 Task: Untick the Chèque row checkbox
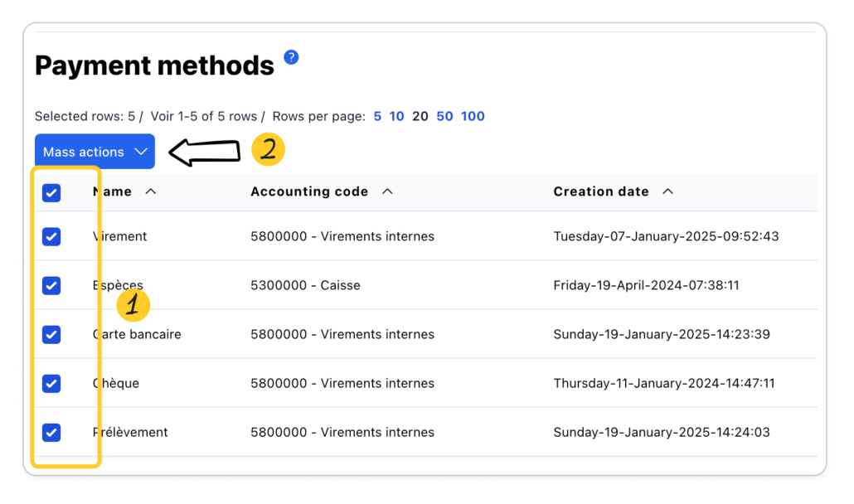click(x=51, y=384)
